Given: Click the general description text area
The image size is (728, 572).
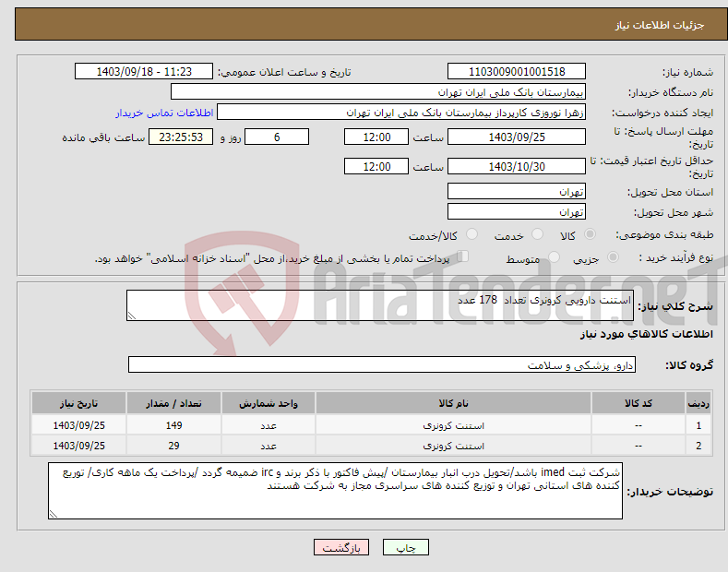Looking at the screenshot, I should coord(380,305).
